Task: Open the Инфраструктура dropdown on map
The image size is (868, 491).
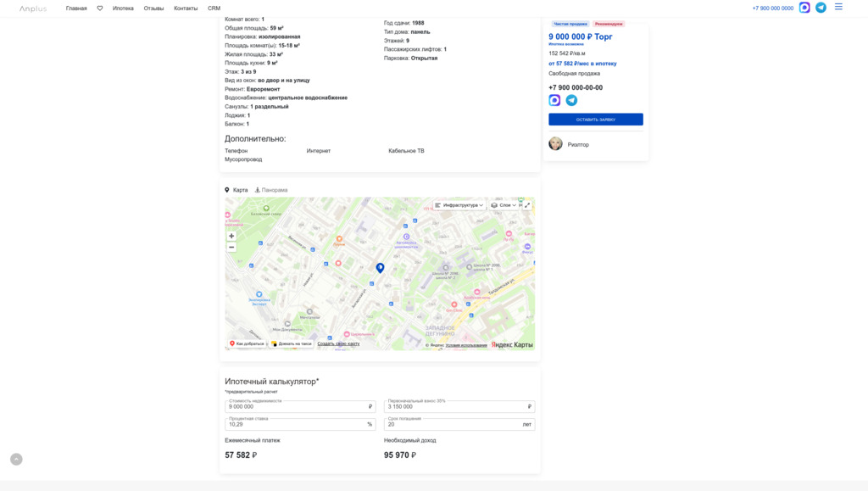Action: [459, 205]
